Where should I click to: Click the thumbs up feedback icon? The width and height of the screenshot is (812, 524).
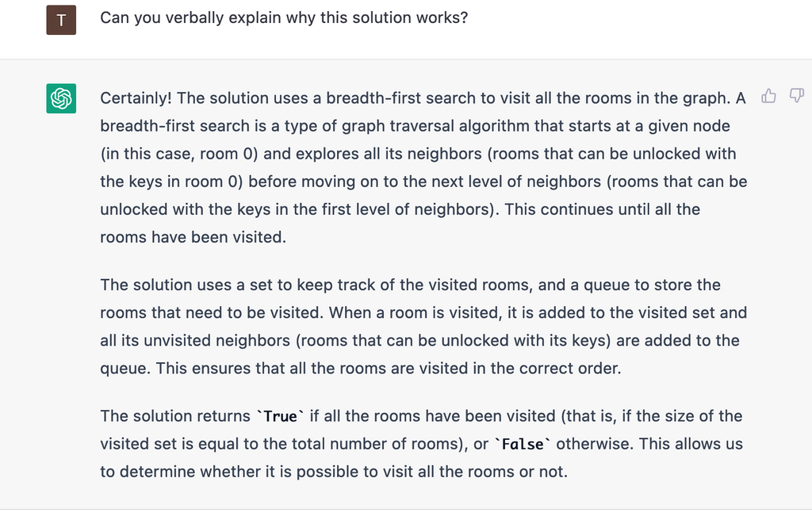tap(768, 96)
